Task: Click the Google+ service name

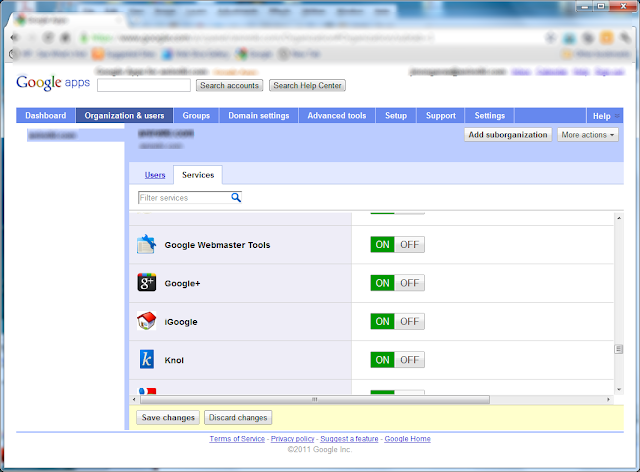Action: tap(182, 283)
